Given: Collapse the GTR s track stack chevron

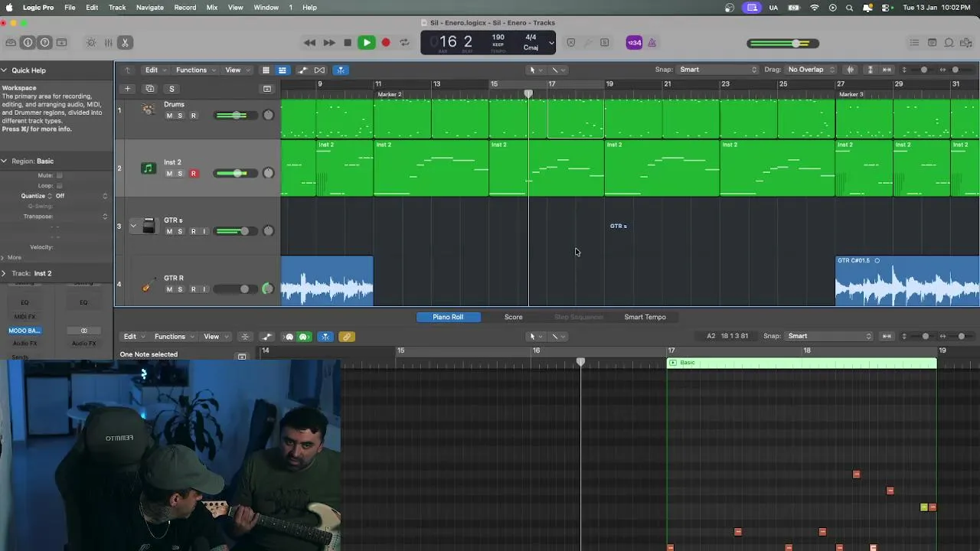Looking at the screenshot, I should (x=133, y=226).
